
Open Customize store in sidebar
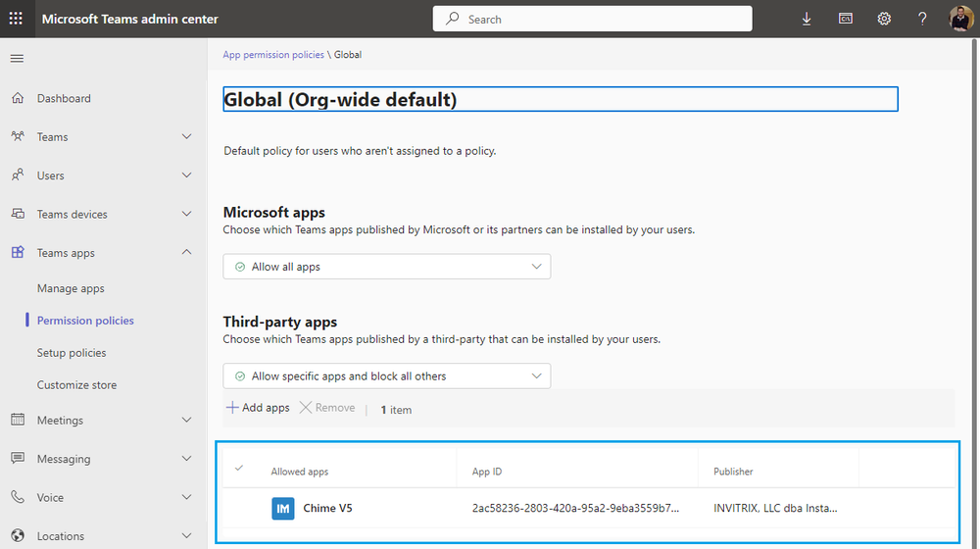point(76,385)
